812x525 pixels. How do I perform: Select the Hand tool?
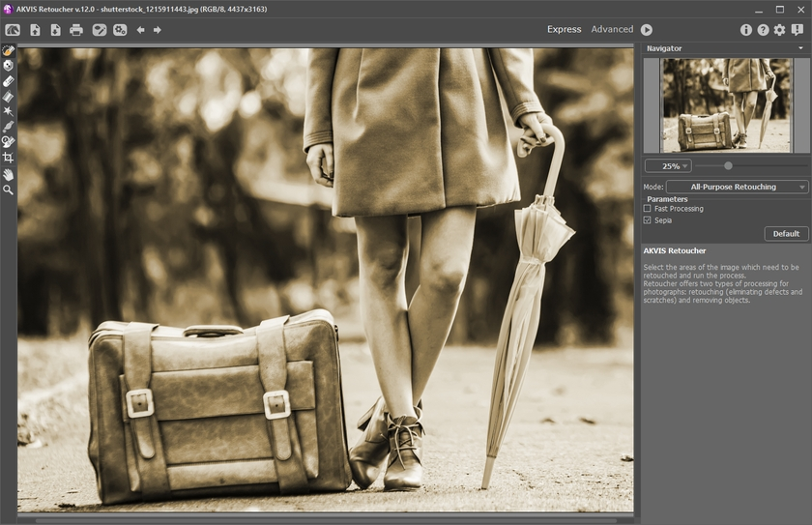pyautogui.click(x=8, y=174)
